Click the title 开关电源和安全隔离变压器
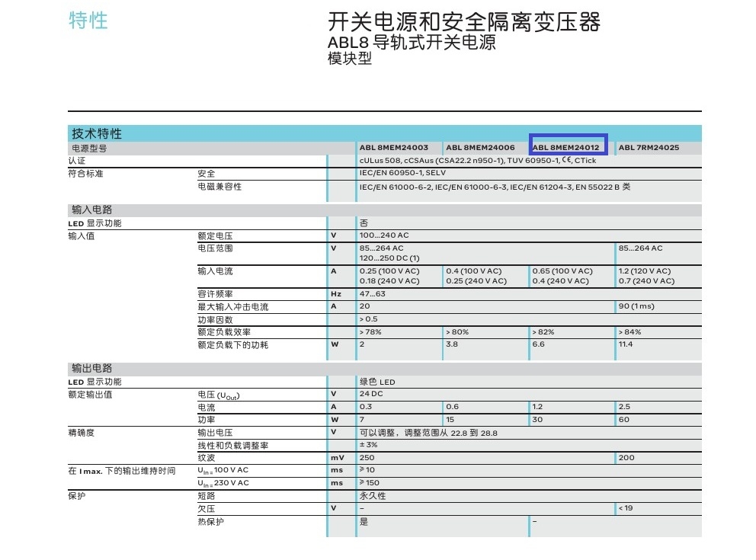756x560 pixels. coord(464,22)
